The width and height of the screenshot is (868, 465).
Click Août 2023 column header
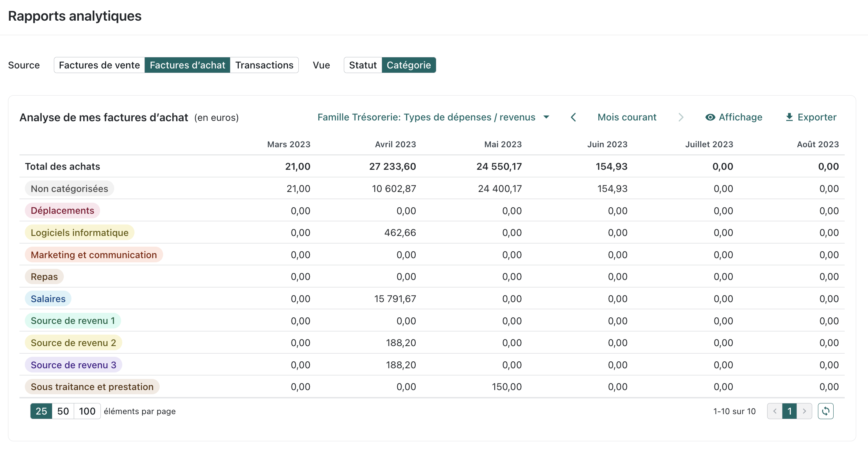pos(818,144)
